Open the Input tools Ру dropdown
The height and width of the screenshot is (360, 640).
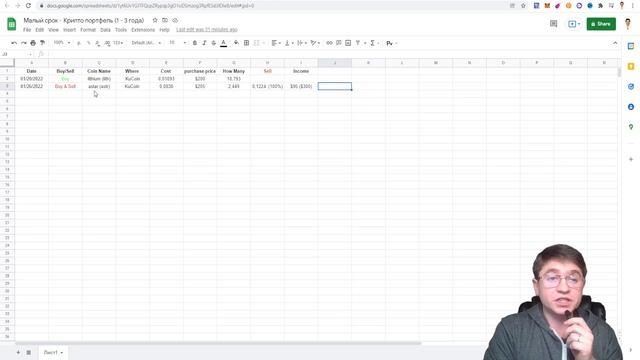pyautogui.click(x=391, y=43)
